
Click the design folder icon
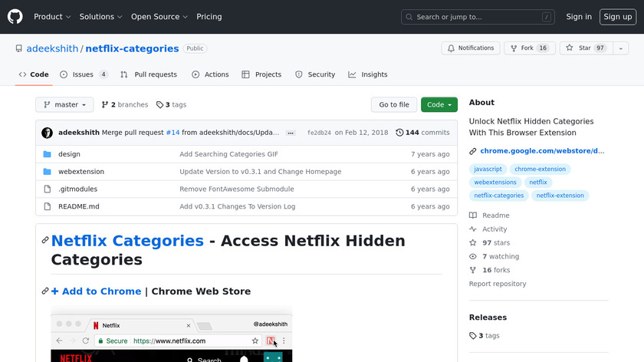click(x=48, y=154)
